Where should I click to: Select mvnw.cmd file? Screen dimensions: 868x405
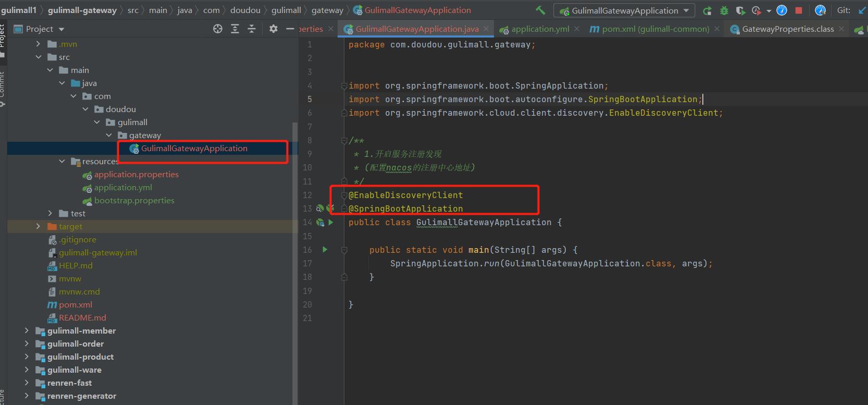point(79,292)
